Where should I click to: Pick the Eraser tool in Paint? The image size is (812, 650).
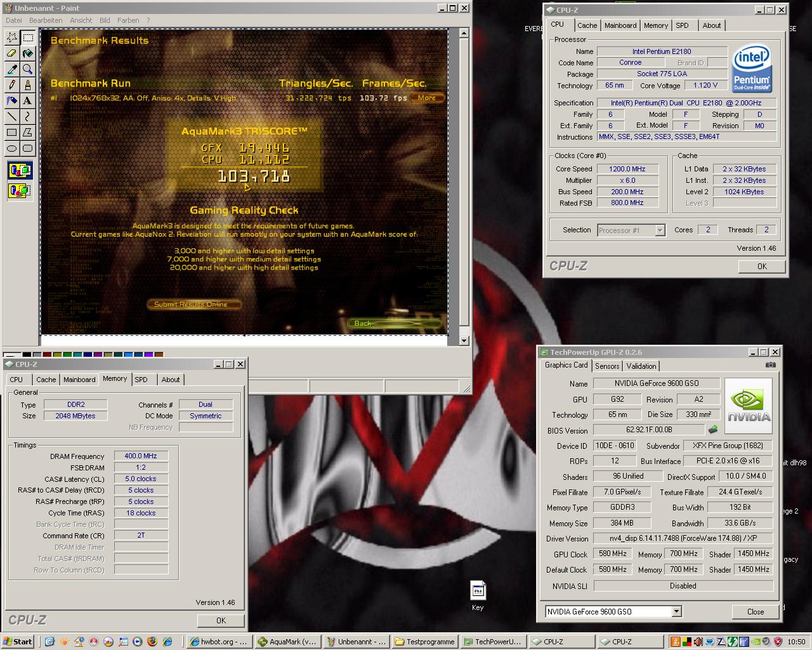coord(11,53)
